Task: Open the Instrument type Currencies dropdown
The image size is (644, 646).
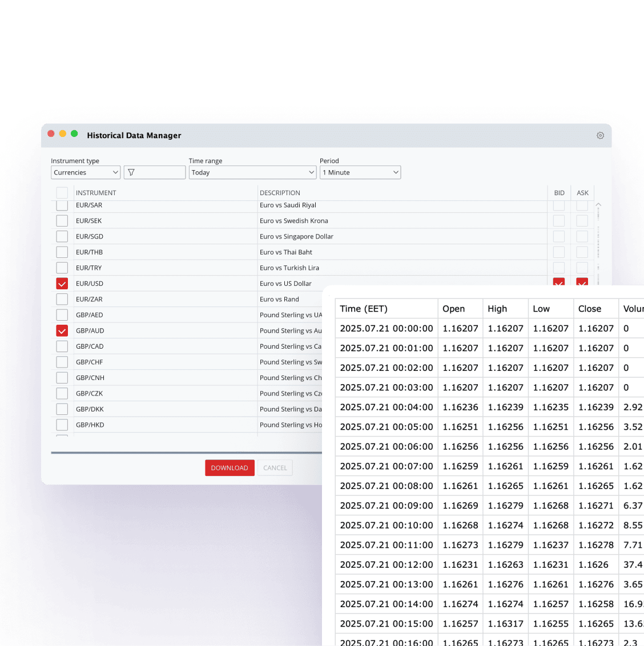Action: pos(86,172)
